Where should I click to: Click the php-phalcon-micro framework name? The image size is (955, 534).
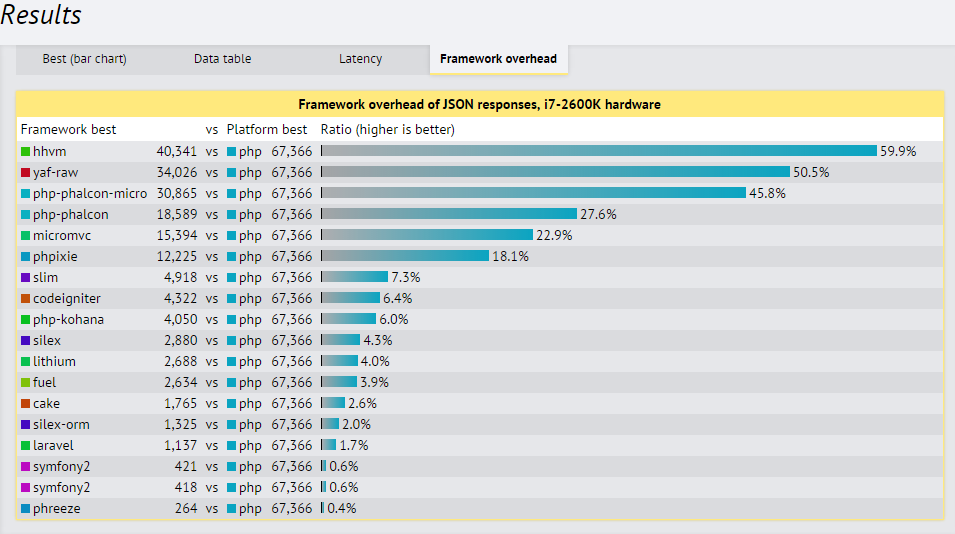point(89,194)
